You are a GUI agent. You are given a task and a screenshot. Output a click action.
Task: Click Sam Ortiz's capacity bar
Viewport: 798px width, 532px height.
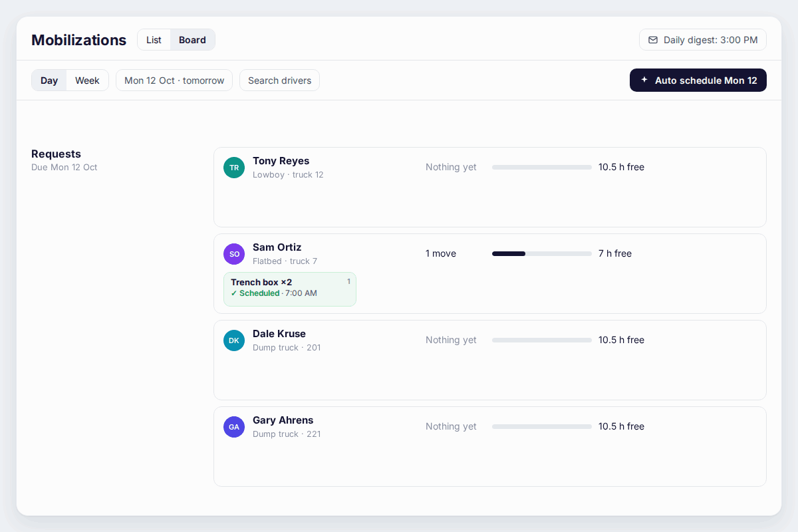(x=542, y=253)
